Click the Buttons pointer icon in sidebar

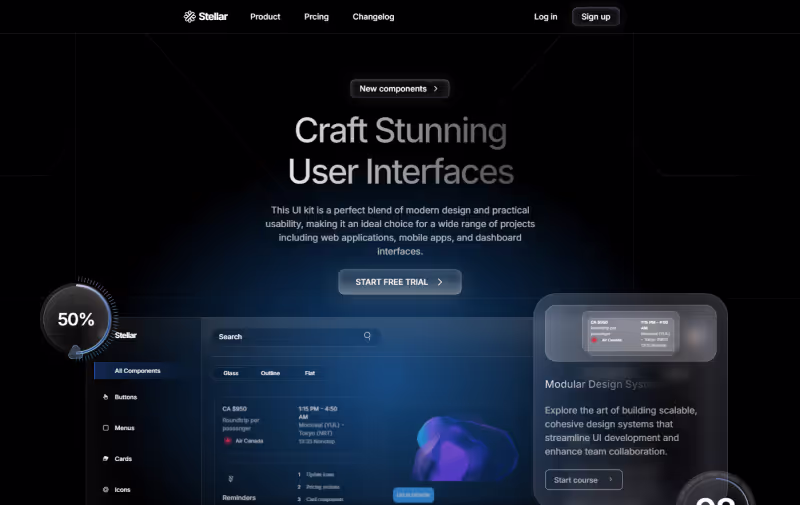point(106,397)
